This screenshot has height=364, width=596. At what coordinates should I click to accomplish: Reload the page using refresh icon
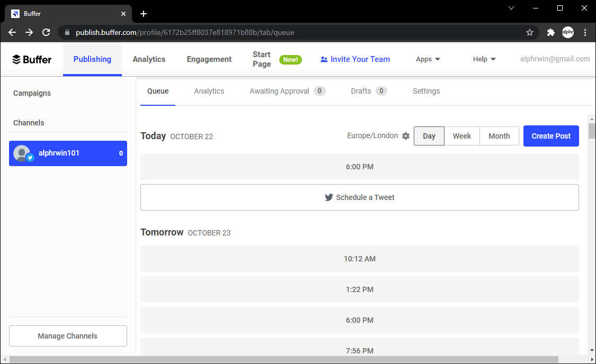coord(46,32)
